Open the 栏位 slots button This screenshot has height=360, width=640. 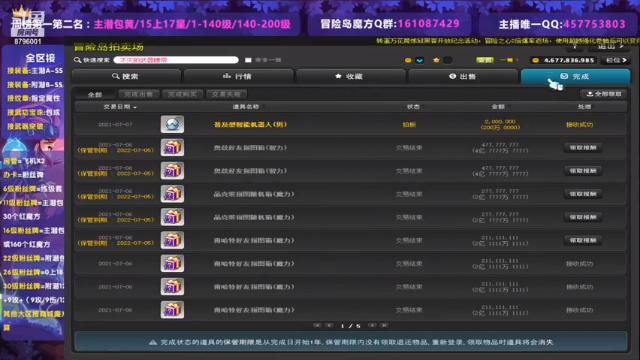tap(616, 60)
